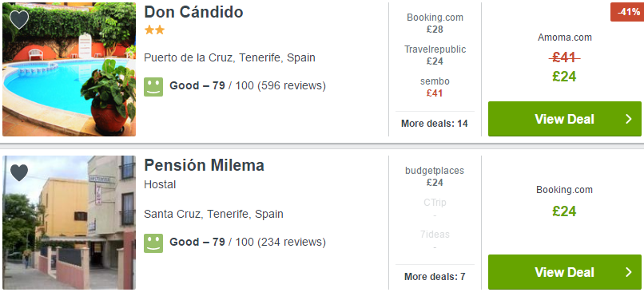Select sembo £41 deal
The width and height of the screenshot is (644, 292).
pos(435,87)
